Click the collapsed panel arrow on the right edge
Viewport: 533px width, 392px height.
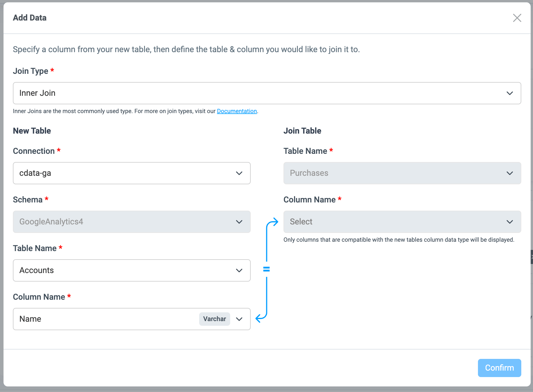click(x=531, y=257)
